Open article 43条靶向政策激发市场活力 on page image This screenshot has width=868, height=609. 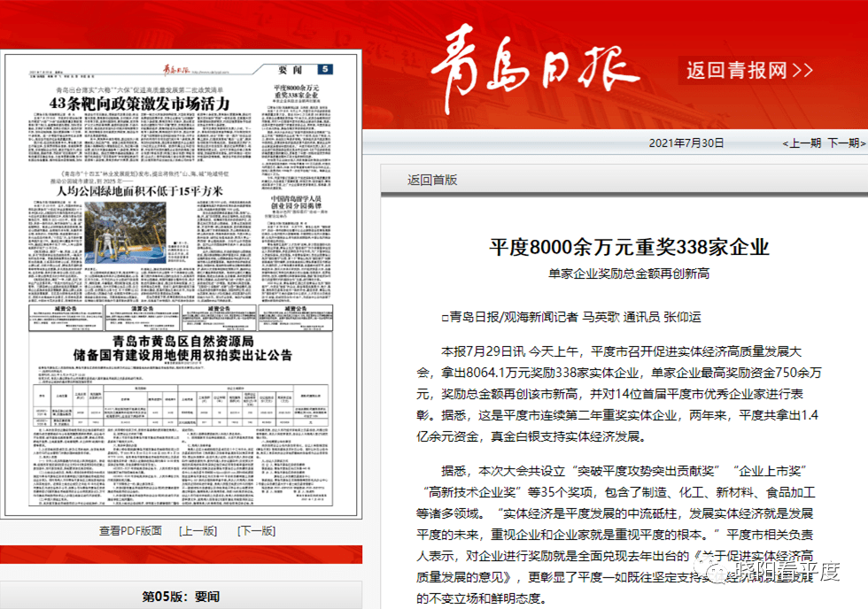pos(139,104)
